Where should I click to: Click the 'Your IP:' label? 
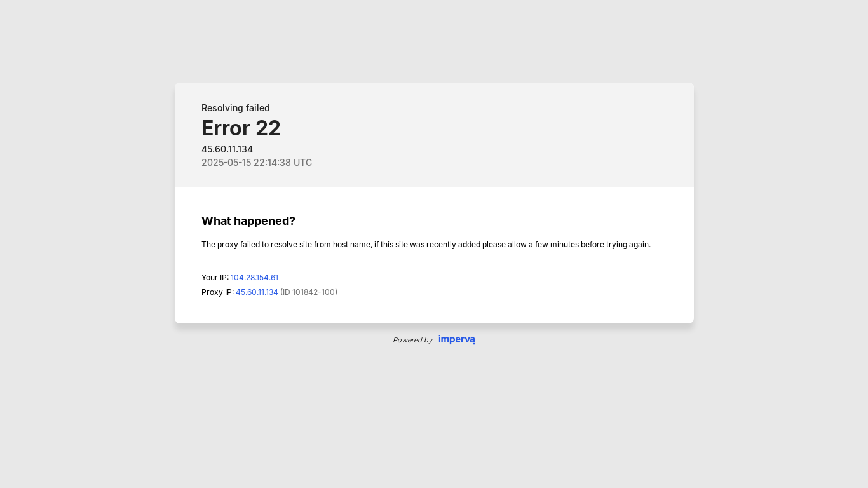click(215, 278)
